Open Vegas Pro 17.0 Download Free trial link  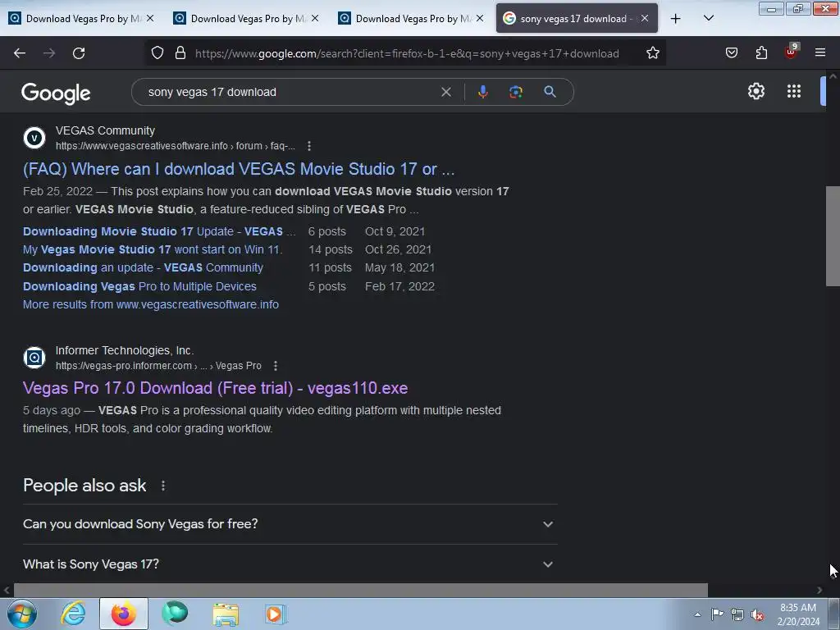216,388
